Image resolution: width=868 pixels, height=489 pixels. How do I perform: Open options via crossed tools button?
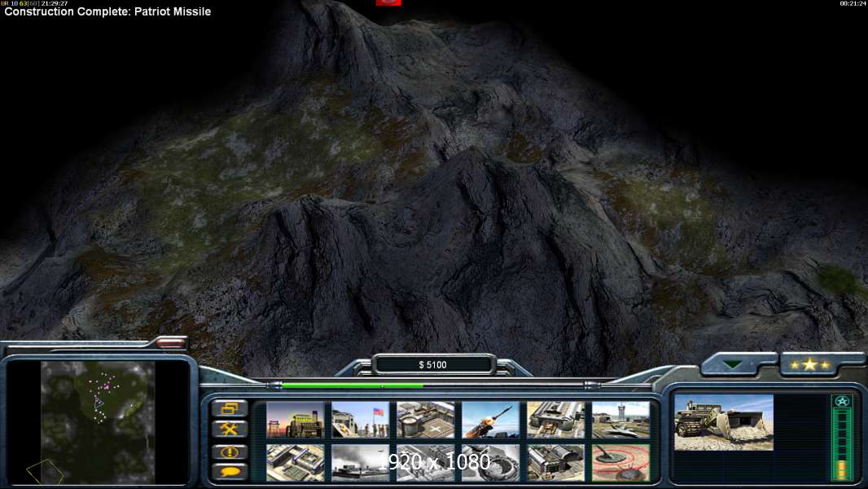[229, 430]
